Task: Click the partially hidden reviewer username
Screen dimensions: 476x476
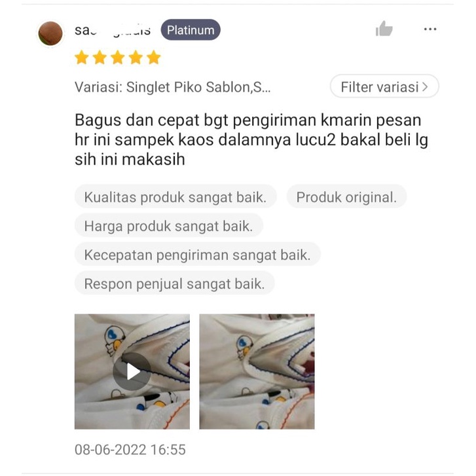Action: [x=113, y=30]
